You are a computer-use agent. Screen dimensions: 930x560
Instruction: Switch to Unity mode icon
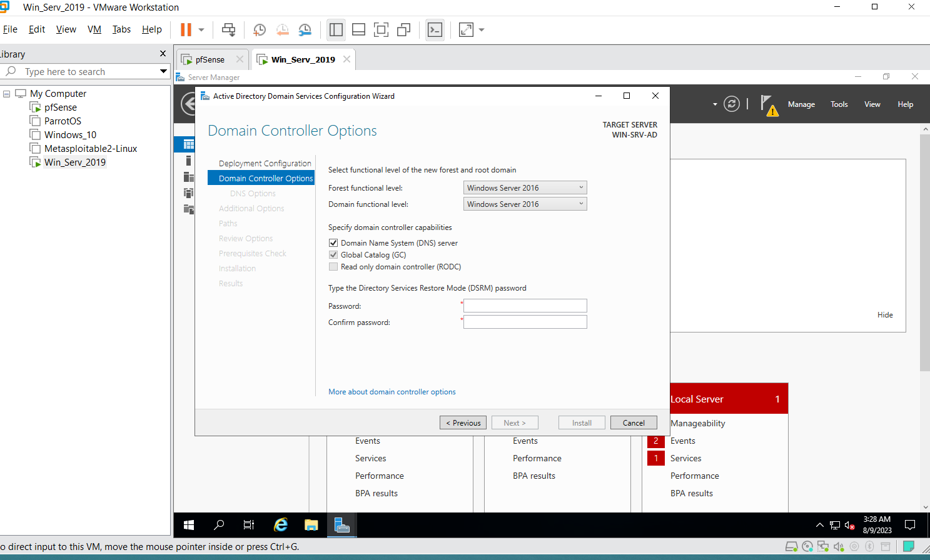(x=404, y=29)
